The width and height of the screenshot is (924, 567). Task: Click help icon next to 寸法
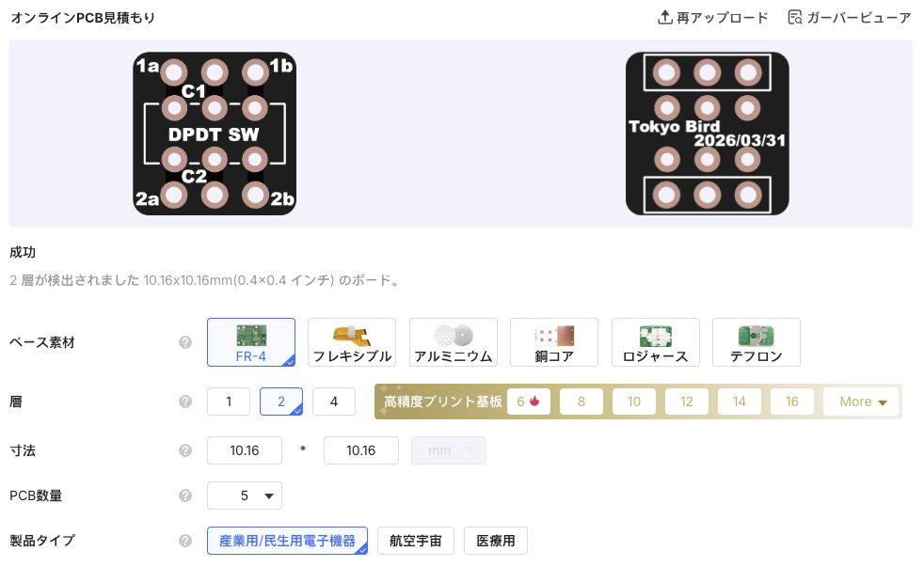click(x=185, y=450)
